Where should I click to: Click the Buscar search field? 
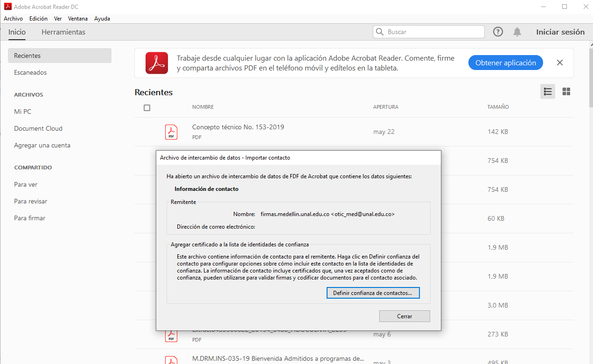coord(429,32)
